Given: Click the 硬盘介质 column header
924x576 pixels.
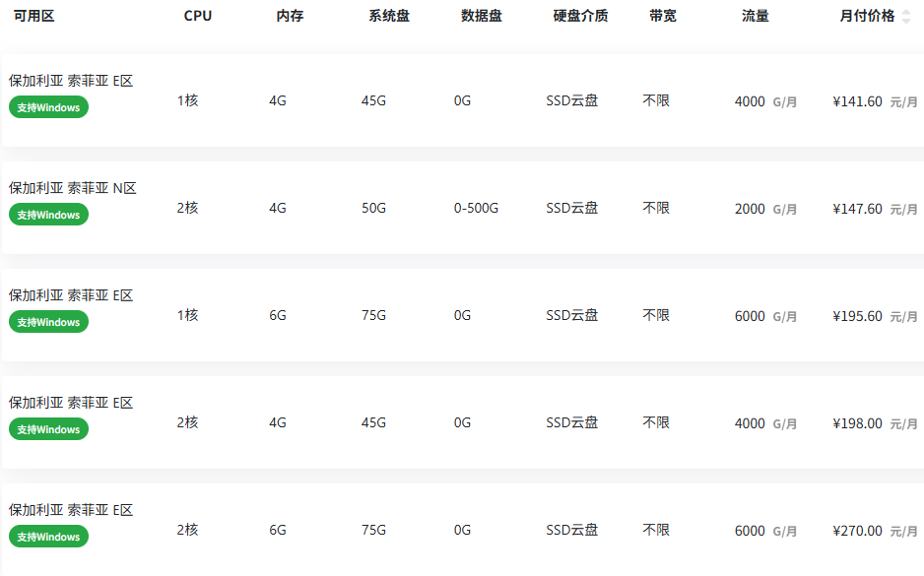Looking at the screenshot, I should pyautogui.click(x=580, y=16).
